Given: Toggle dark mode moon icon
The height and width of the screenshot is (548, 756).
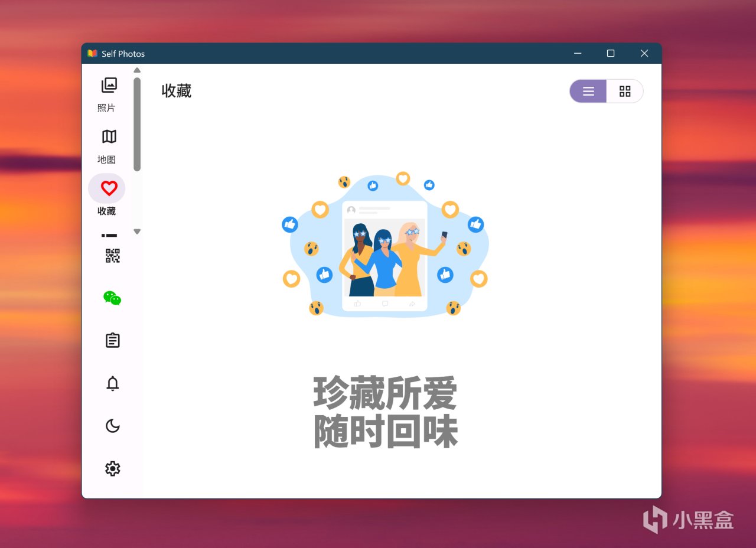Looking at the screenshot, I should 112,426.
